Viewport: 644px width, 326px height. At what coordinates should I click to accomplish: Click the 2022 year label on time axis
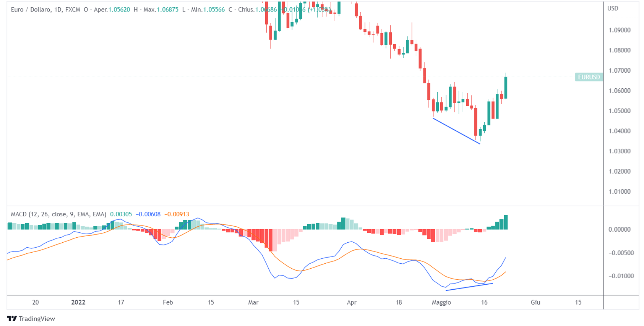[78, 302]
